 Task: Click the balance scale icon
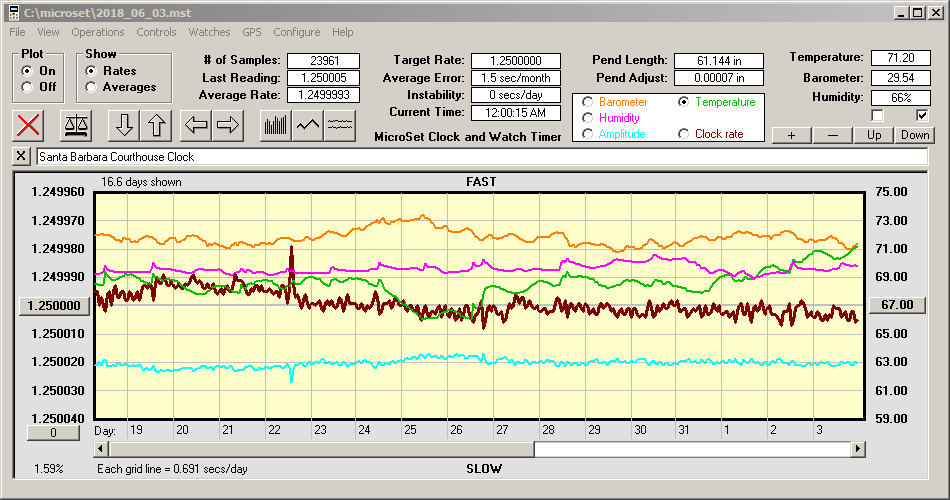click(76, 125)
